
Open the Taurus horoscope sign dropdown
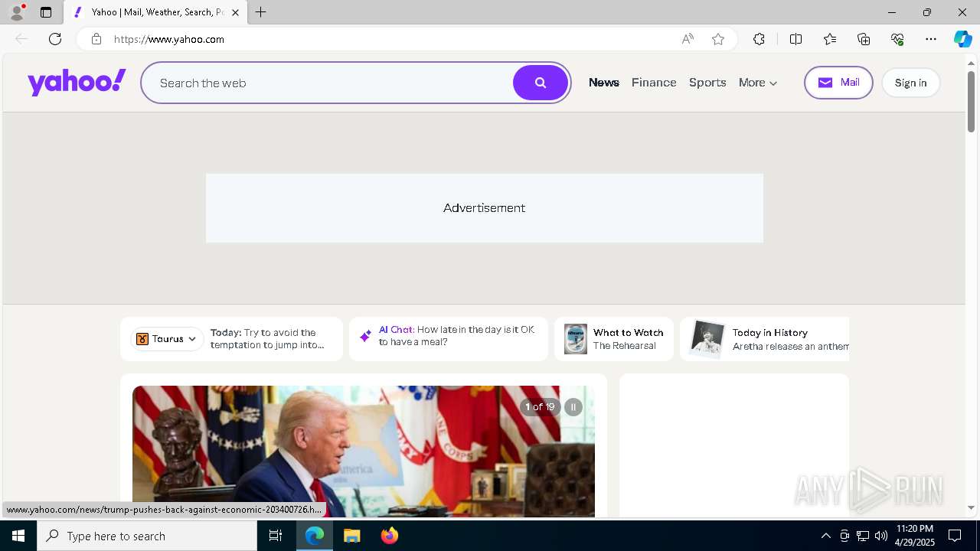(166, 339)
